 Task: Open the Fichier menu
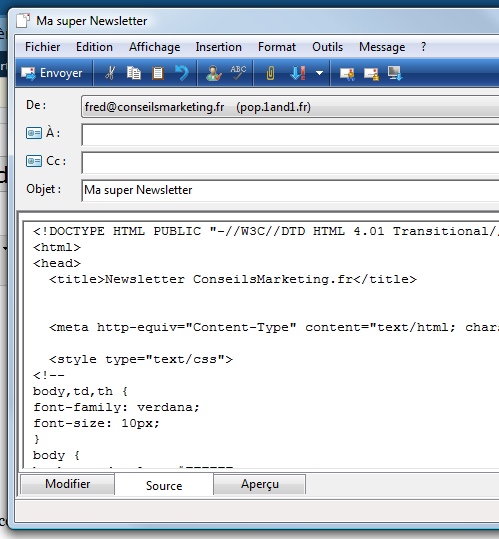(x=43, y=47)
